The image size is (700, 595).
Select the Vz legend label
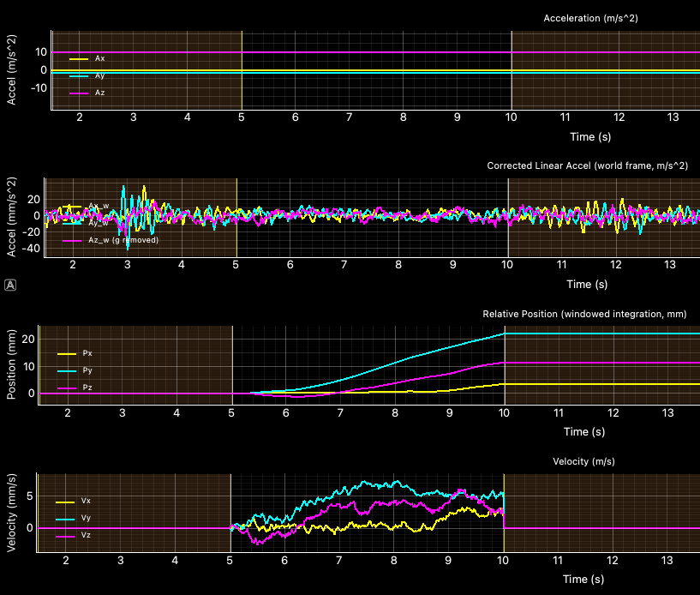(x=86, y=537)
